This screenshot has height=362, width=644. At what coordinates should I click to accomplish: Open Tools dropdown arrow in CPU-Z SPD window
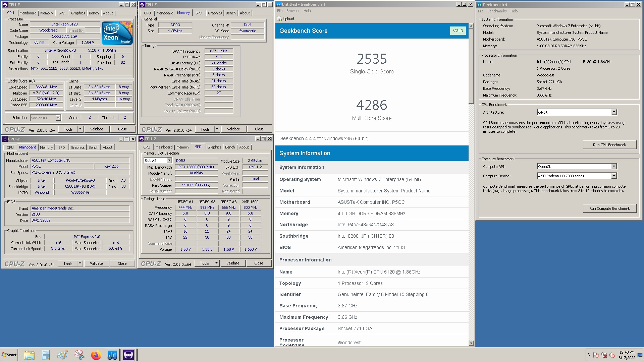(x=216, y=263)
